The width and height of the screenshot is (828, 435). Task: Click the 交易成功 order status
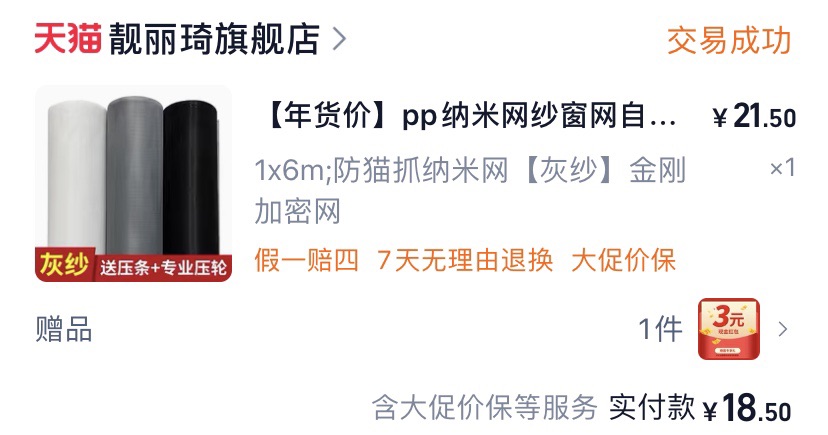click(x=729, y=40)
